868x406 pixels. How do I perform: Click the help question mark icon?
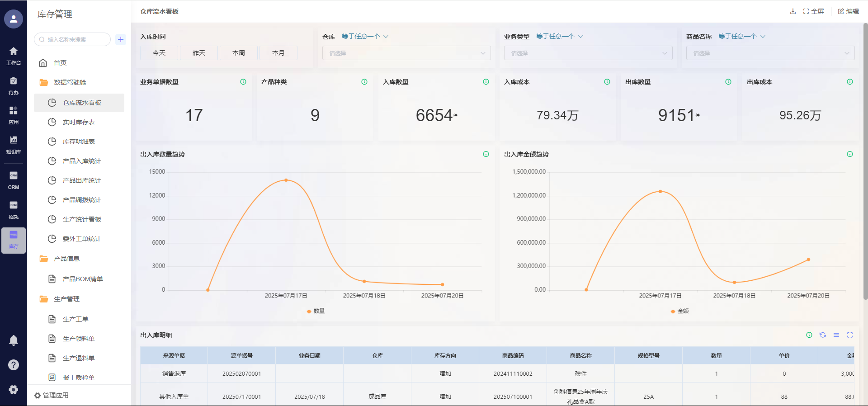[14, 365]
